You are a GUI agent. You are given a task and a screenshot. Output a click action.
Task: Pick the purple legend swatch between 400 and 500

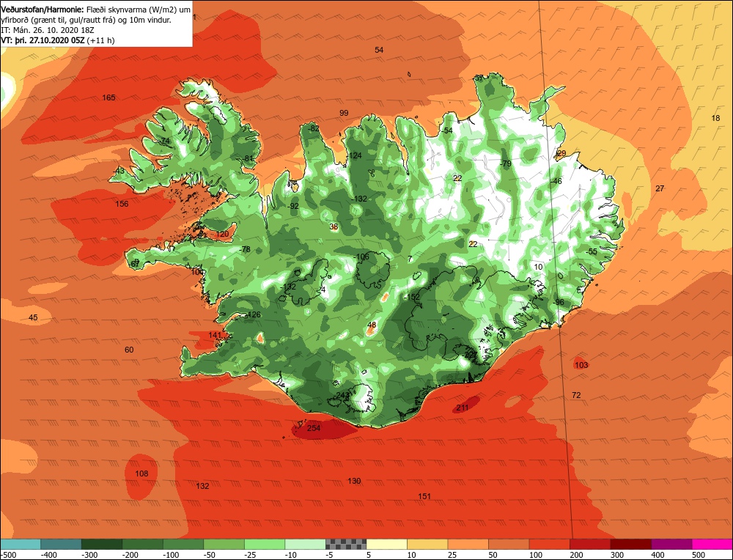(x=671, y=544)
